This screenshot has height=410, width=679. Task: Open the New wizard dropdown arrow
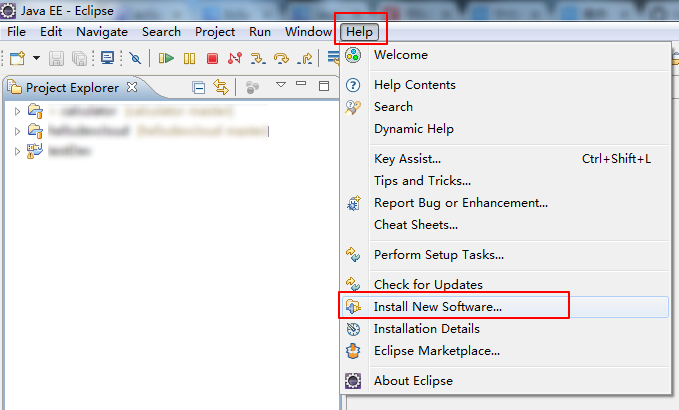[x=36, y=58]
